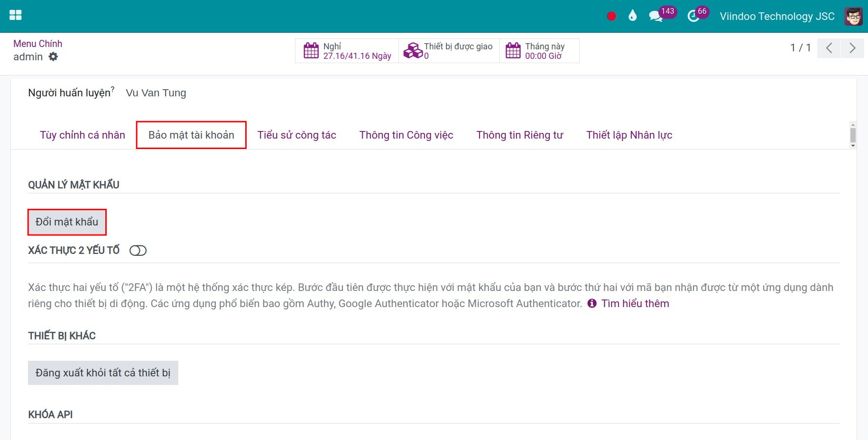Go to next record arrow
The image size is (868, 440).
point(852,48)
